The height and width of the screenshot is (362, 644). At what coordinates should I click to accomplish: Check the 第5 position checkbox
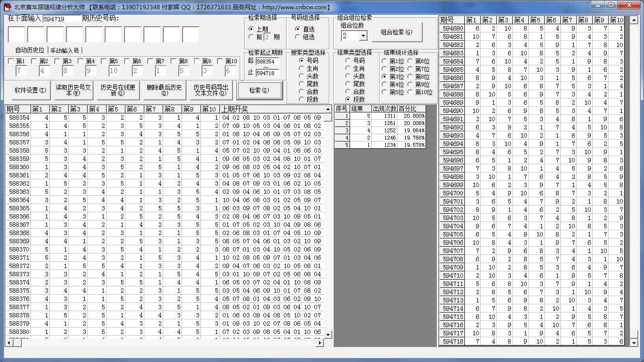click(104, 62)
